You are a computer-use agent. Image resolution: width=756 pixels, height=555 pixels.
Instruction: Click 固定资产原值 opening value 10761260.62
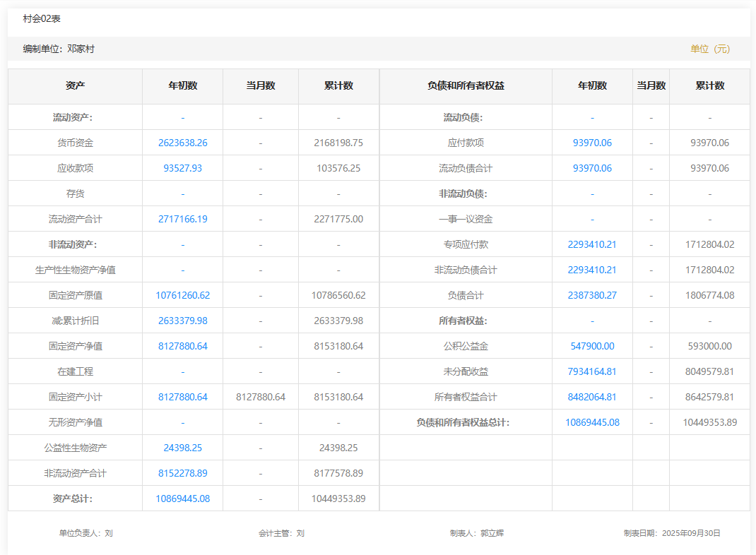182,295
